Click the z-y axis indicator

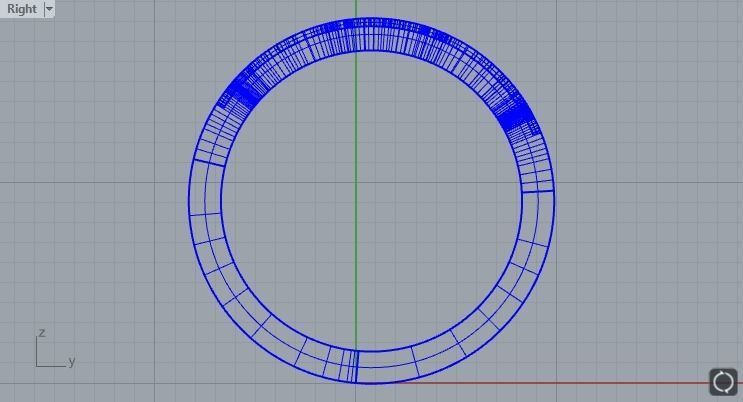pos(55,348)
